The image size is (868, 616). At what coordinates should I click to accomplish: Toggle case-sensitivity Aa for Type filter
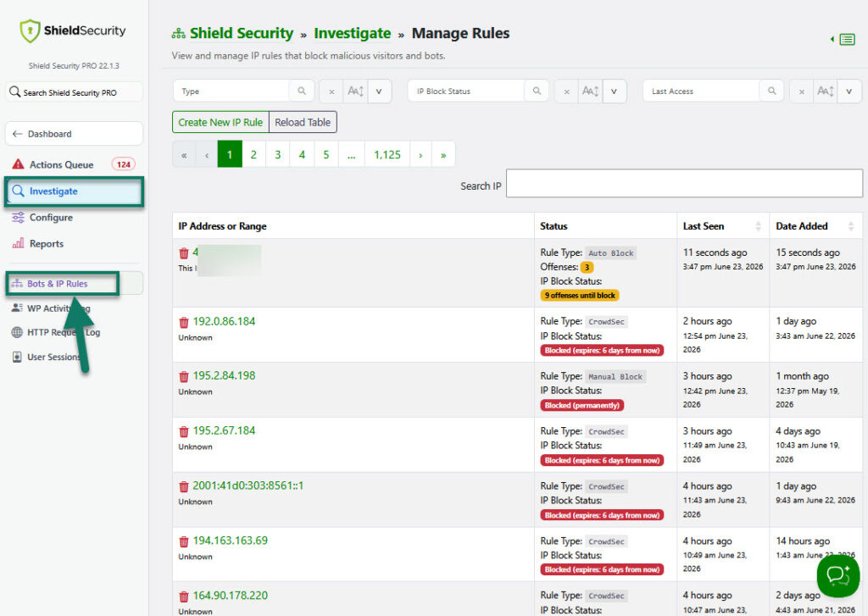355,92
